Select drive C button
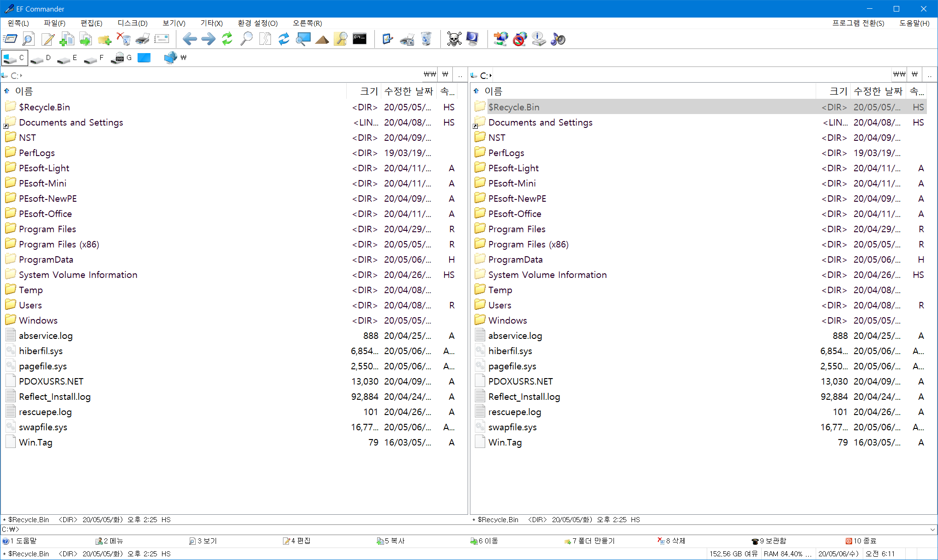The height and width of the screenshot is (560, 938). coord(15,58)
